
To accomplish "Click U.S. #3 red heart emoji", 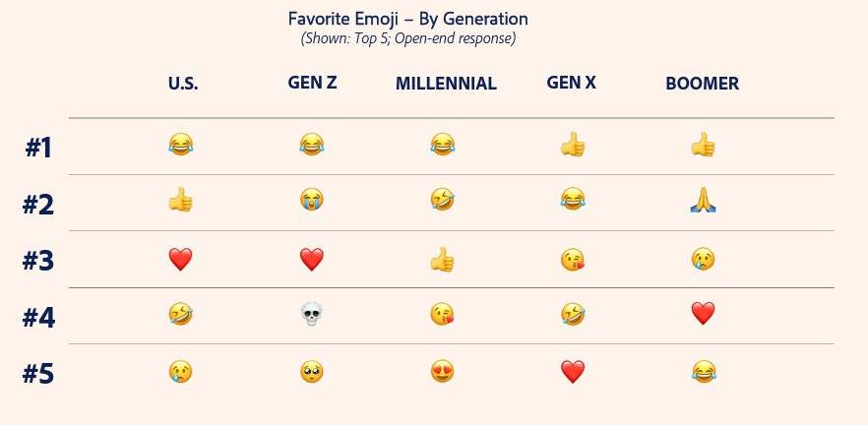I will [180, 259].
